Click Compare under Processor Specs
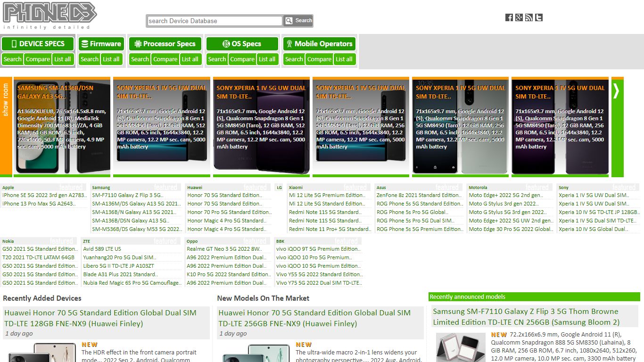Image resolution: width=644 pixels, height=362 pixels. (165, 59)
